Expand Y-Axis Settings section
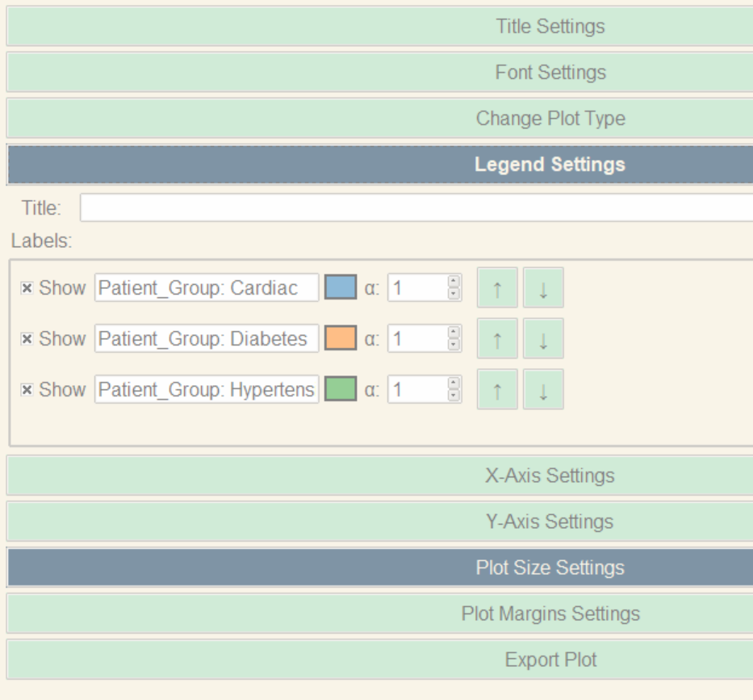This screenshot has width=753, height=700. coord(550,522)
